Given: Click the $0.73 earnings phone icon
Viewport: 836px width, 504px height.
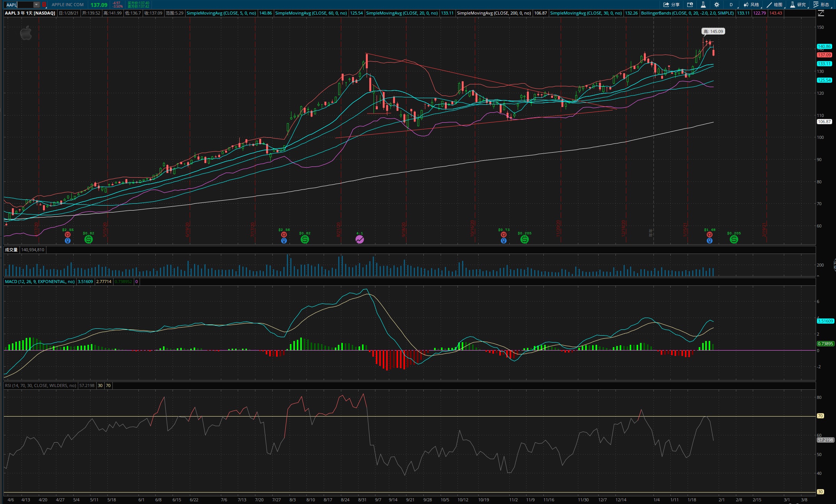Looking at the screenshot, I should pos(504,234).
